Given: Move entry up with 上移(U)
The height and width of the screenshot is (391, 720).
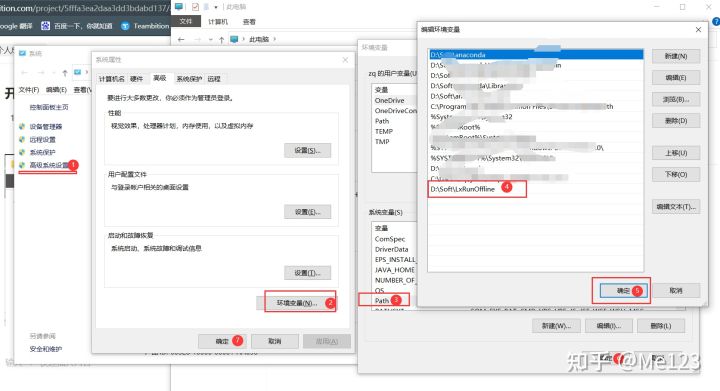Looking at the screenshot, I should coord(676,153).
